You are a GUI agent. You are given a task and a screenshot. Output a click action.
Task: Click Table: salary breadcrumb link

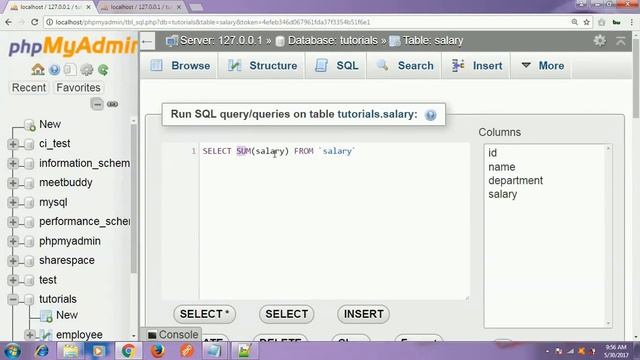433,41
